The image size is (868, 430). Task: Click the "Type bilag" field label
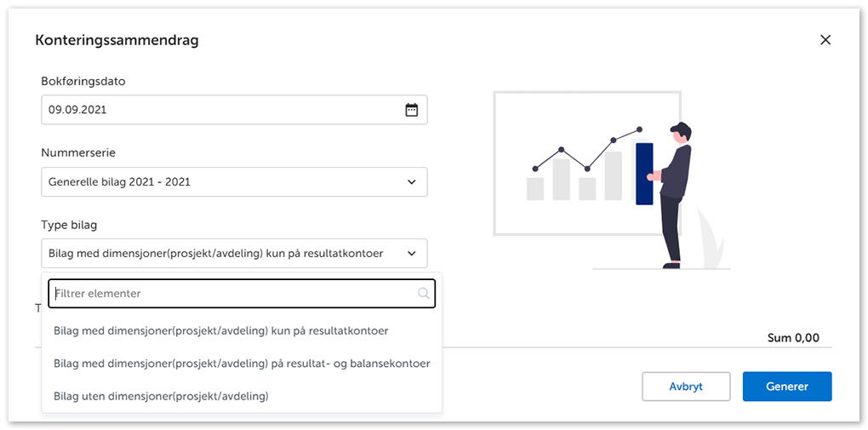pos(69,225)
